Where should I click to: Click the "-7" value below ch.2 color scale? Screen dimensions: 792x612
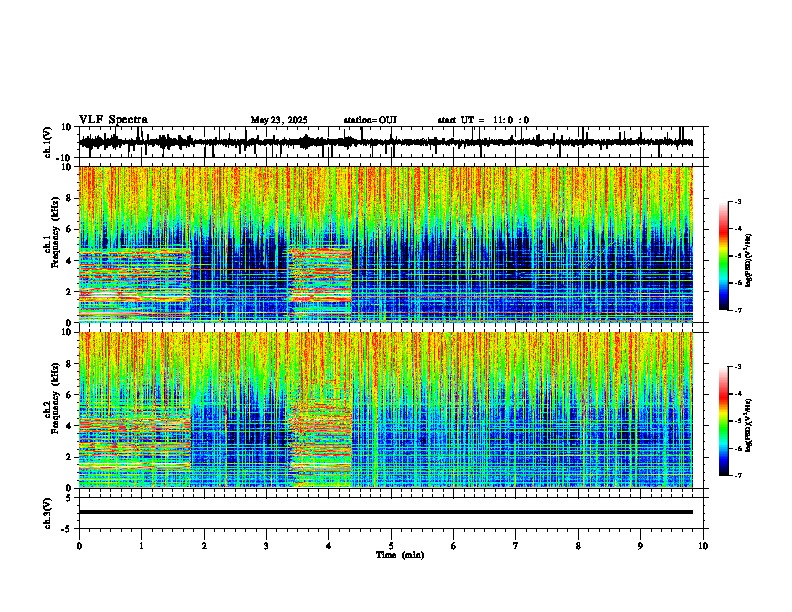[x=737, y=476]
